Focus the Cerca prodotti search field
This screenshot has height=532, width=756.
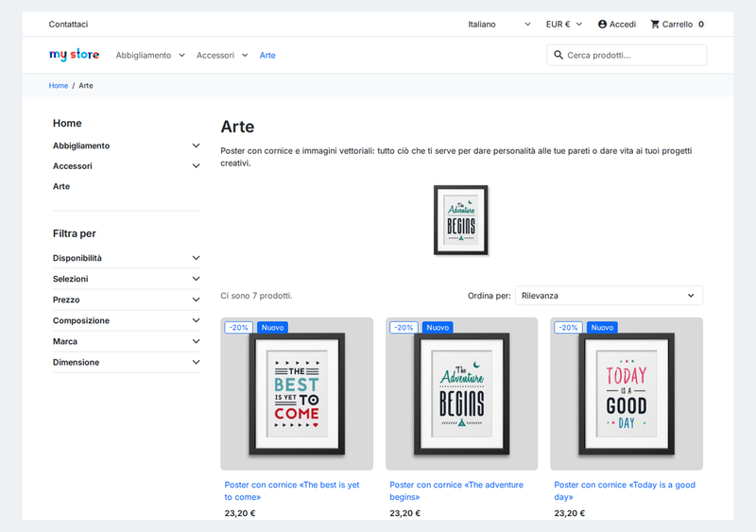(x=627, y=55)
